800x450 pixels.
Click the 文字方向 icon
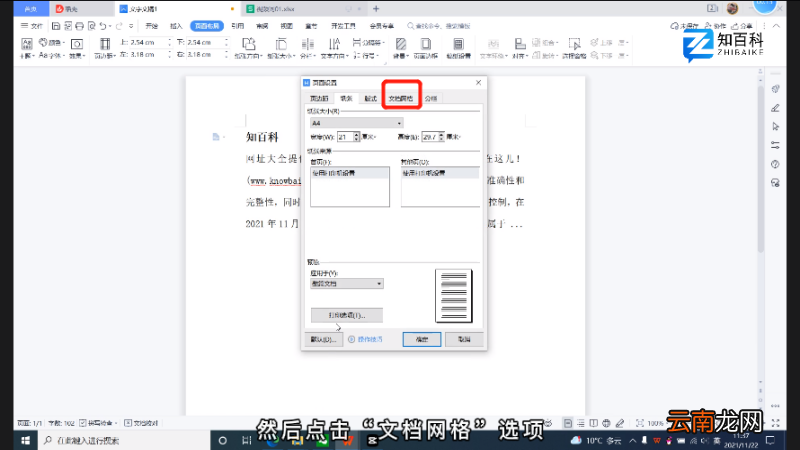click(334, 48)
